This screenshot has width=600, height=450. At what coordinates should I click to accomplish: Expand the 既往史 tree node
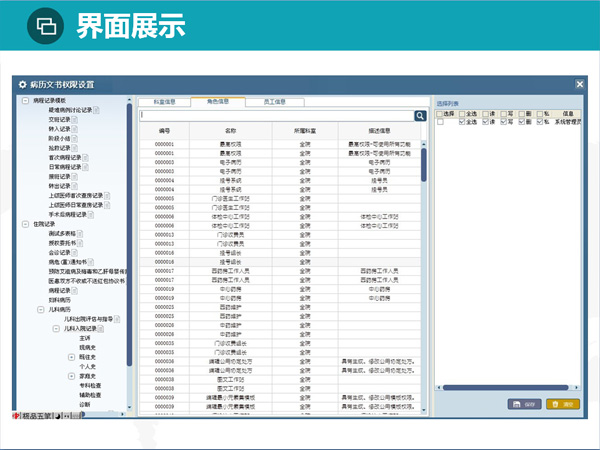click(x=71, y=357)
